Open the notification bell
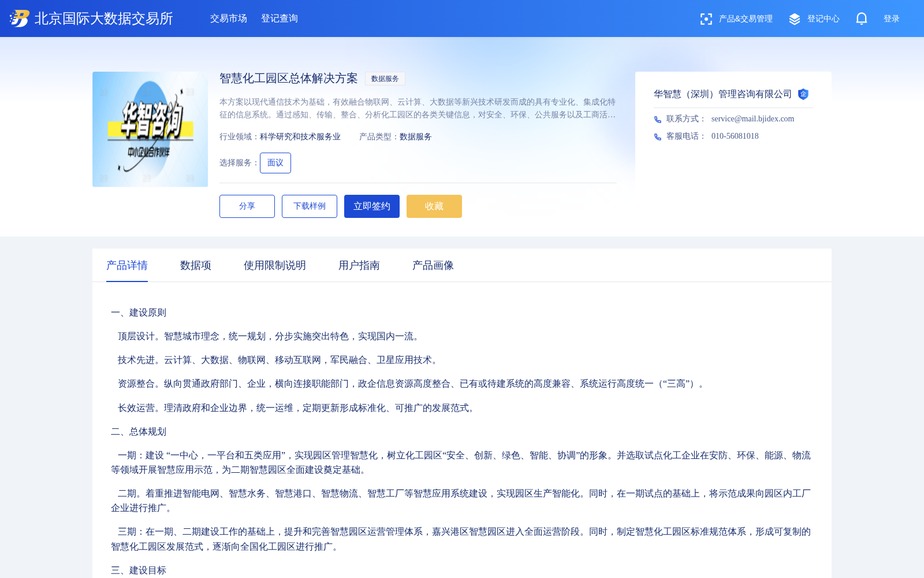 862,18
